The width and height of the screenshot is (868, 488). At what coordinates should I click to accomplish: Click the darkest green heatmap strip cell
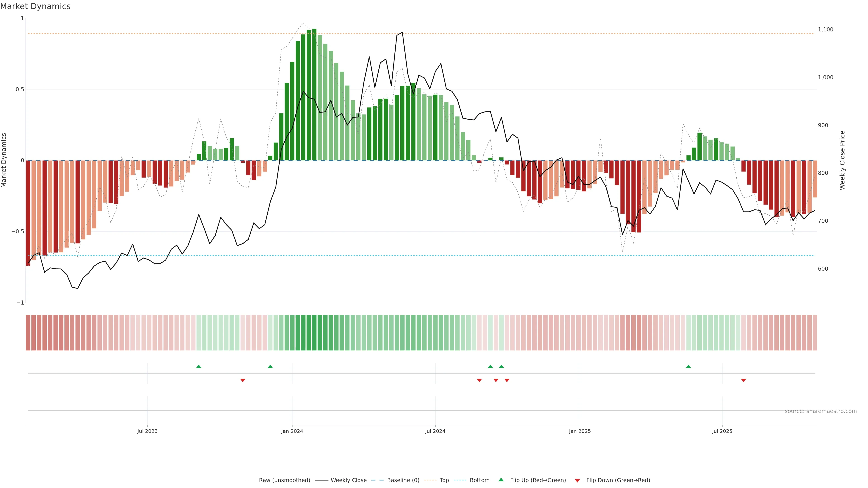point(314,333)
